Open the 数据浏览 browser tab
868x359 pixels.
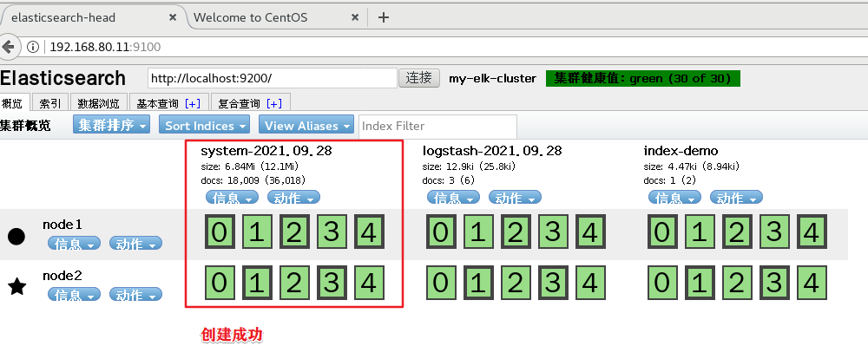click(98, 103)
